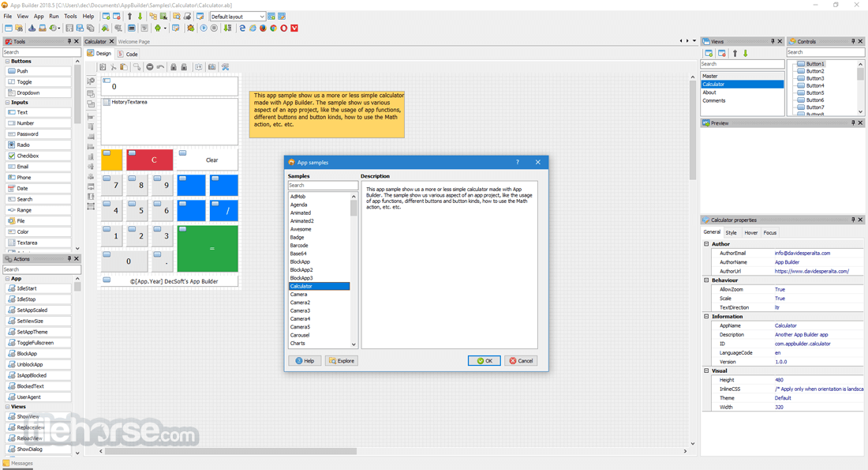
Task: Click the Android build icon in toolbar
Action: coord(158,28)
